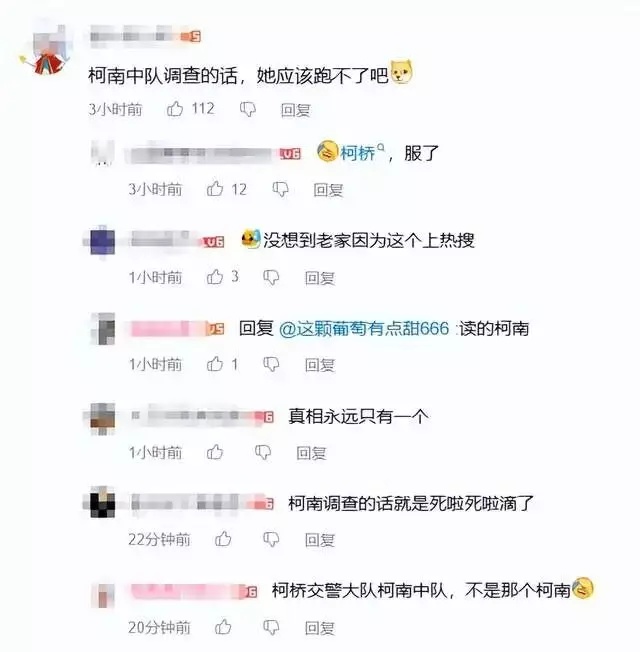The width and height of the screenshot is (640, 652).
Task: Dislike the 读的柯南 reply
Action: tap(271, 364)
